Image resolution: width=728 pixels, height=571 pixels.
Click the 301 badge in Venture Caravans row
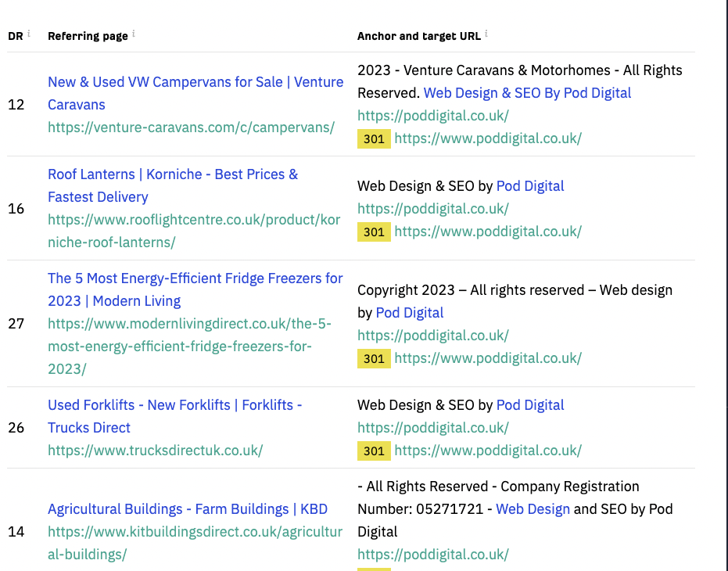tap(374, 139)
